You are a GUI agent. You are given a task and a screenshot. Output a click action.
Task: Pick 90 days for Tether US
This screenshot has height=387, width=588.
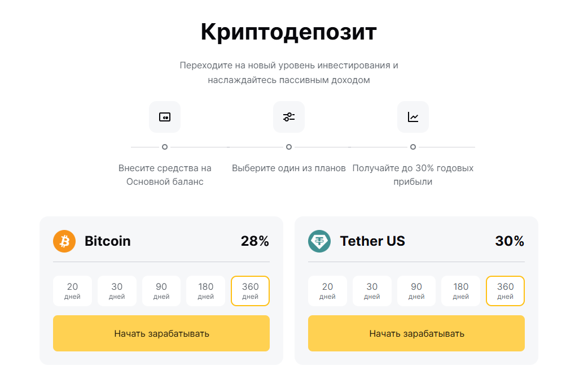point(416,291)
